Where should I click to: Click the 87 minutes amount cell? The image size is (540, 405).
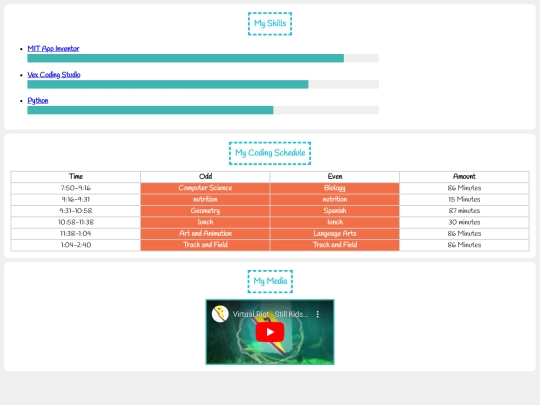pos(464,211)
